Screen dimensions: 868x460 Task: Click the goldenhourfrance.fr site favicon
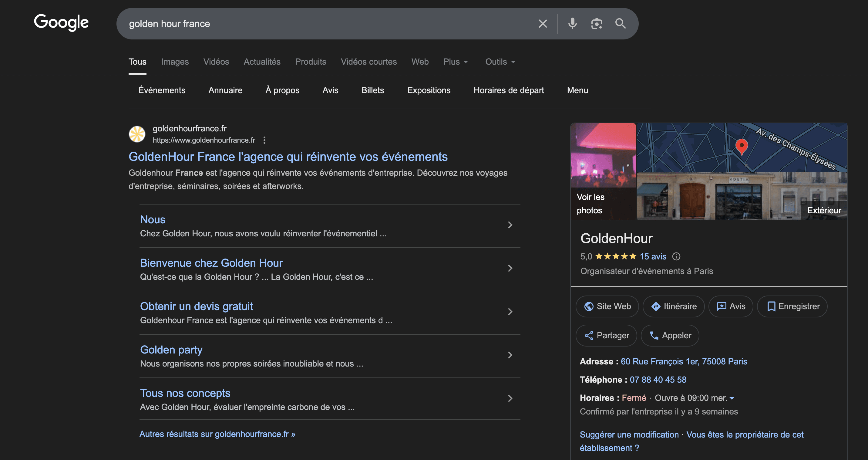coord(137,134)
